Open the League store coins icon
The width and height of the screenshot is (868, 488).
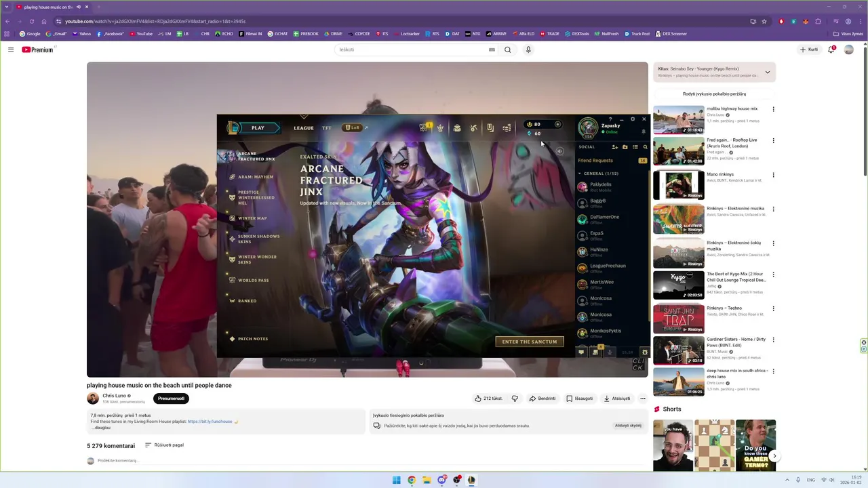click(x=507, y=127)
